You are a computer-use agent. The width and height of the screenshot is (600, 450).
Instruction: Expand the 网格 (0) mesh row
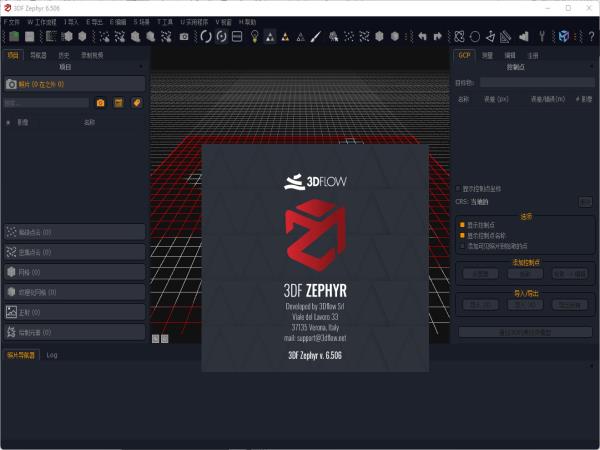click(75, 272)
